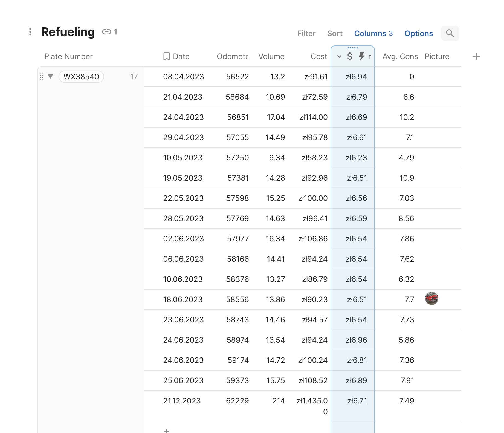Click the WX38540 plate number tag
The height and width of the screenshot is (433, 504).
click(x=81, y=77)
